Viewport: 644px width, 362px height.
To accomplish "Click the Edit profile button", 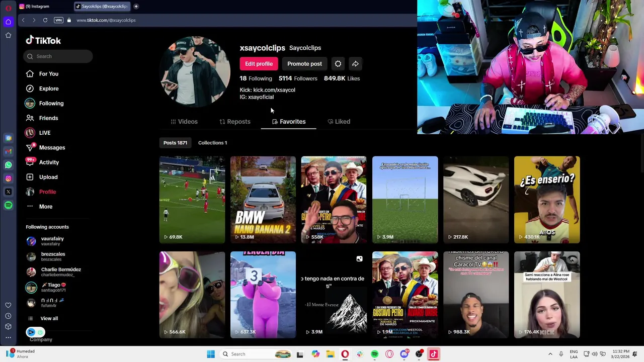I will 259,64.
